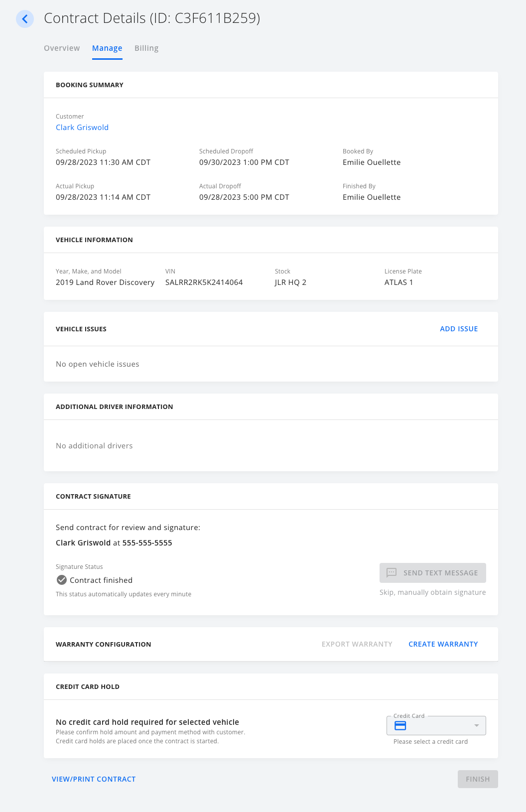This screenshot has width=526, height=812.
Task: Click the Contract finished checkmark icon
Action: [62, 580]
